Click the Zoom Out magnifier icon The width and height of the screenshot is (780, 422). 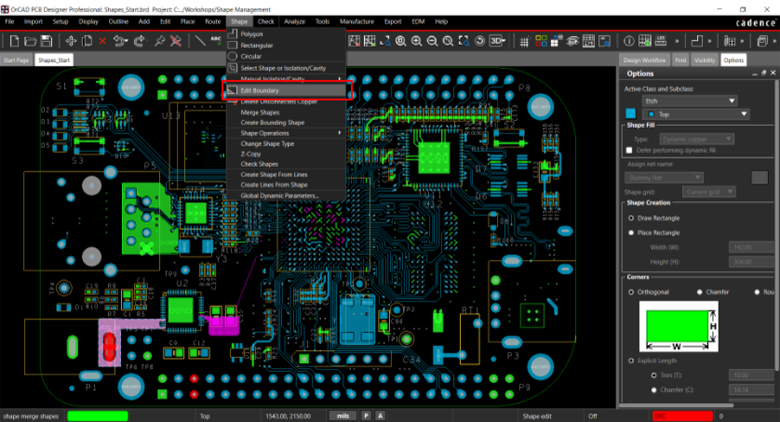[432, 41]
